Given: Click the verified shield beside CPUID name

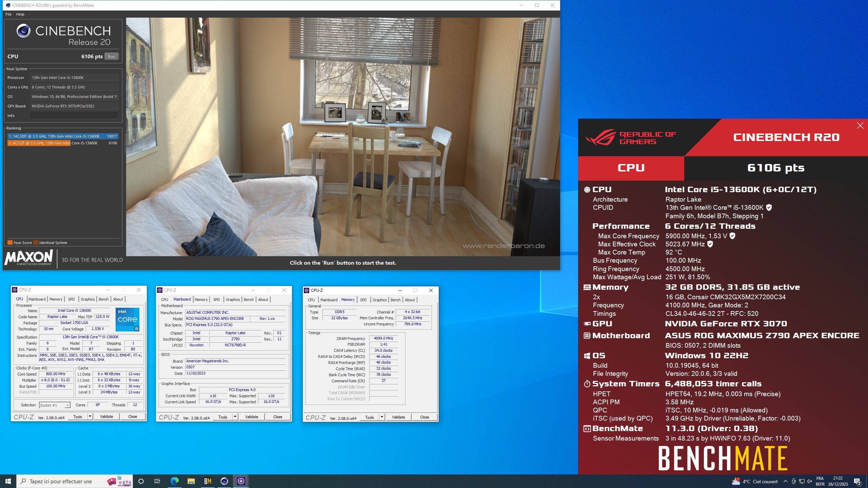Looking at the screenshot, I should point(769,208).
